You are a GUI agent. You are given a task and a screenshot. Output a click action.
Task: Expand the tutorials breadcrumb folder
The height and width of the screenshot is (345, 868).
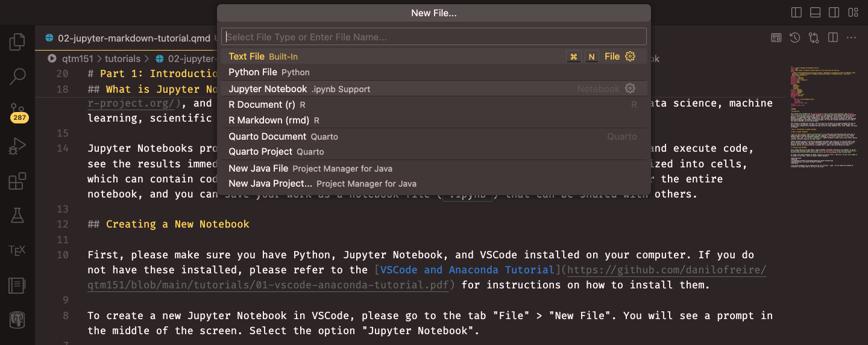click(x=122, y=59)
